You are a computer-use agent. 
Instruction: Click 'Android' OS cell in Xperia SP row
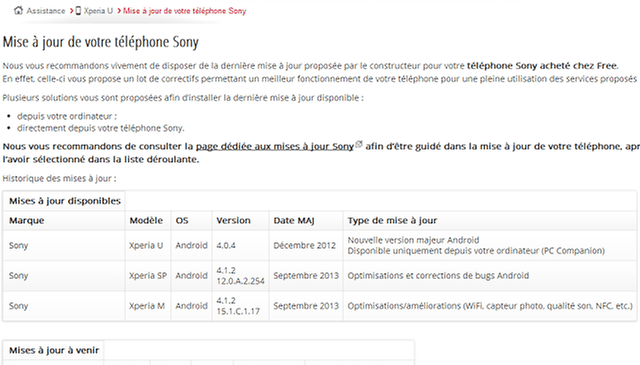tap(191, 276)
